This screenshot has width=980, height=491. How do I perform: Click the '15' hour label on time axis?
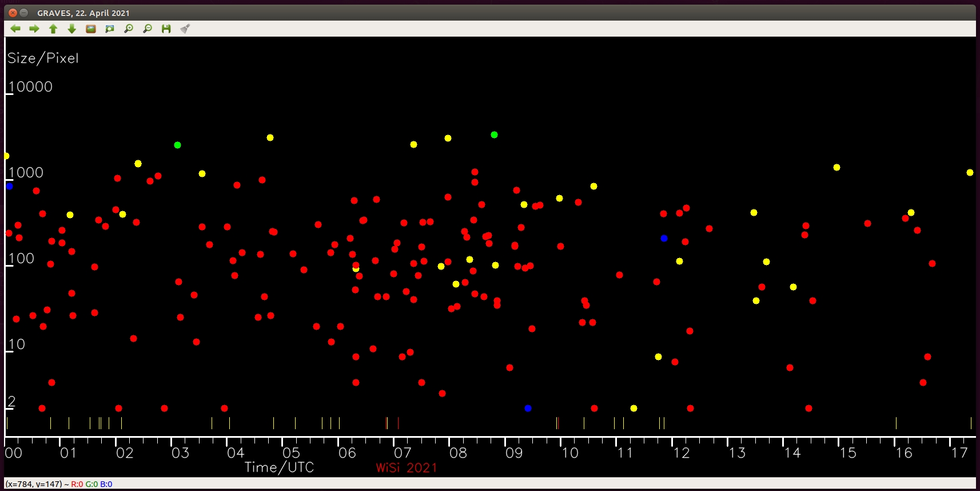(x=848, y=453)
